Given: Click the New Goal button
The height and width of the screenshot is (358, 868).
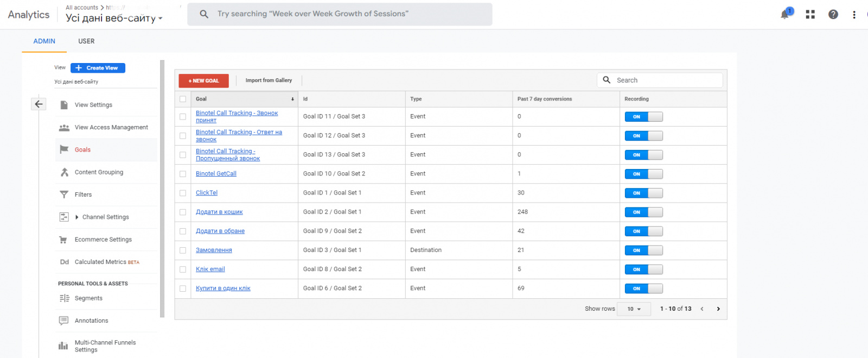Looking at the screenshot, I should tap(203, 81).
